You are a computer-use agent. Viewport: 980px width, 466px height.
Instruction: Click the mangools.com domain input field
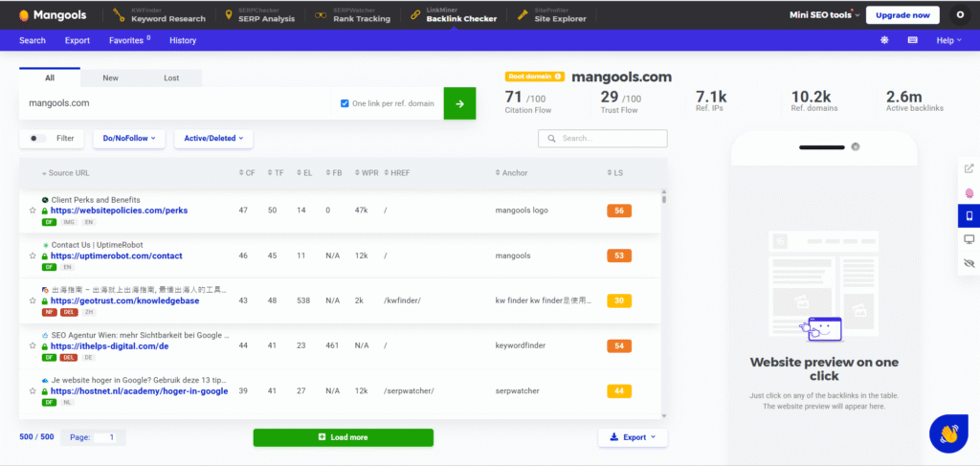(x=175, y=103)
